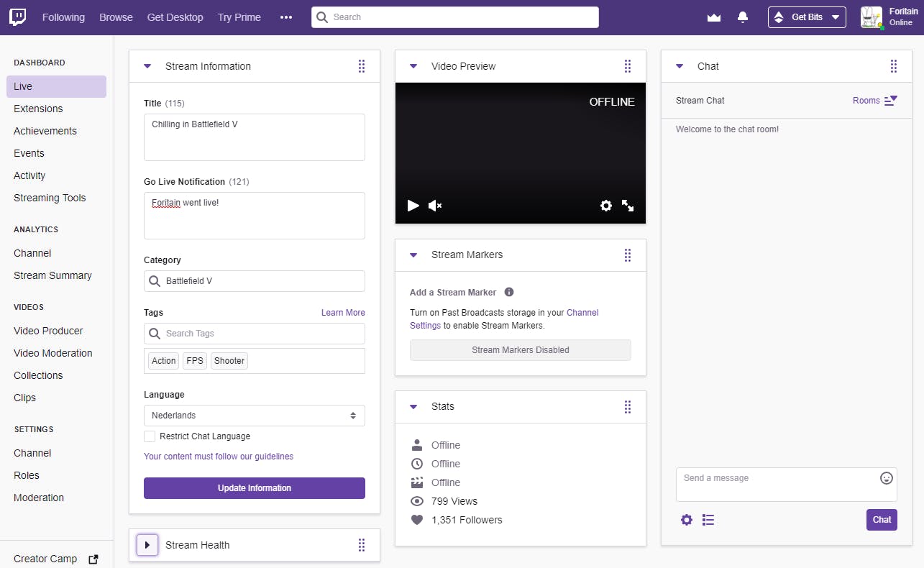Click the Search Tags field

coord(255,334)
